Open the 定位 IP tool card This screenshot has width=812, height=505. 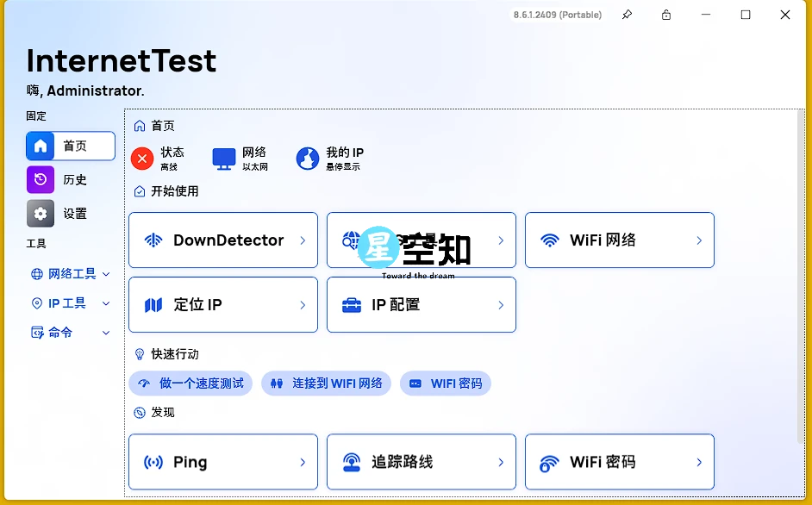point(222,304)
